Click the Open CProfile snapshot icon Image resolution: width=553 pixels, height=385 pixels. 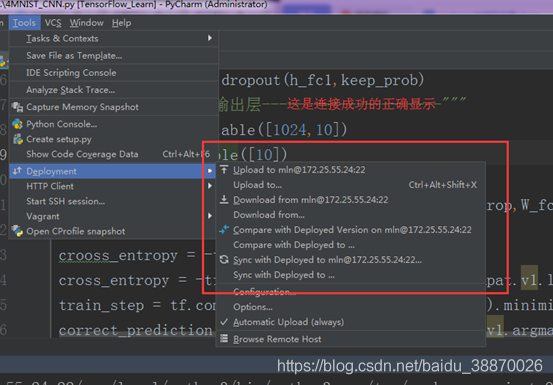pos(17,231)
